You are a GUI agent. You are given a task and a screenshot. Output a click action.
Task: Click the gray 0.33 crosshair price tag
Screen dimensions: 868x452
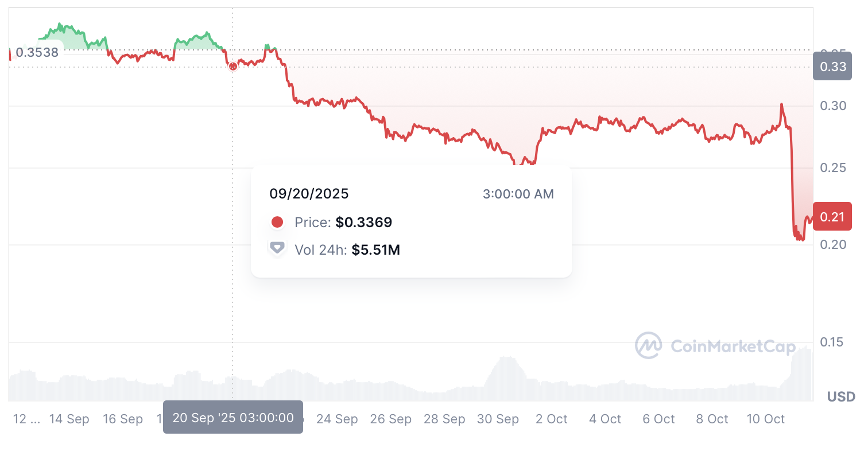tap(832, 67)
